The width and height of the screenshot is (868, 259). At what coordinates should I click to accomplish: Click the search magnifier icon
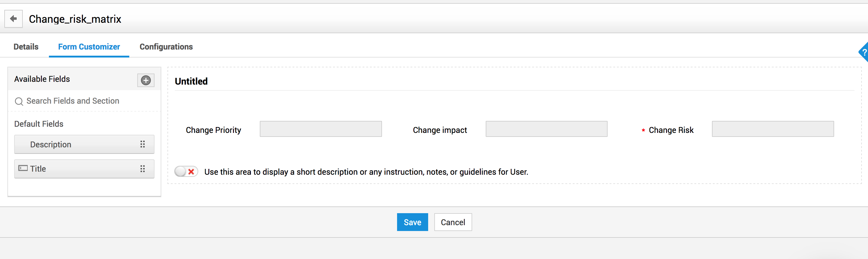point(19,102)
